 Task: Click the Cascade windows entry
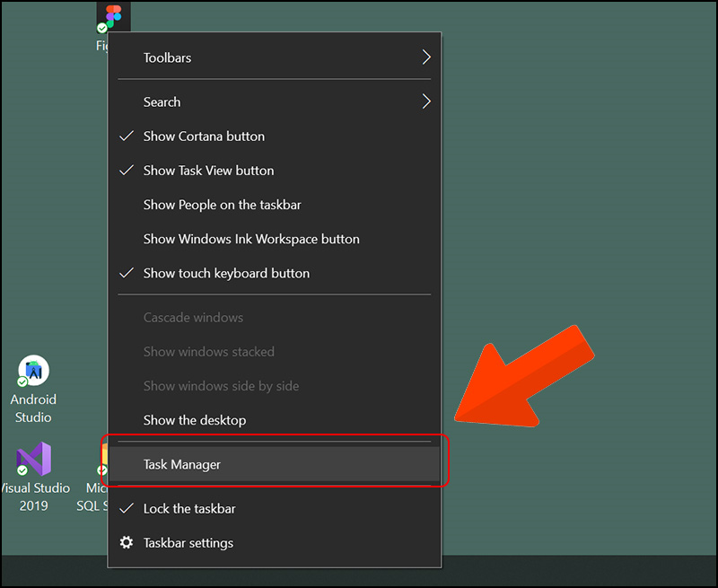coord(193,318)
